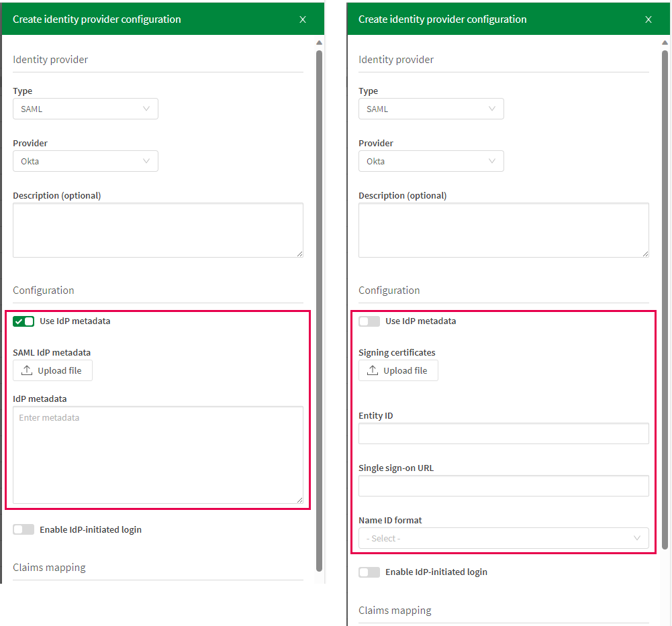The height and width of the screenshot is (626, 672).
Task: Click the X to close the left dialog
Action: [302, 19]
